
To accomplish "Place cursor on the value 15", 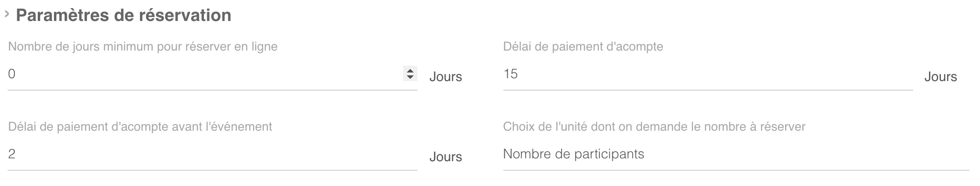I will (511, 74).
